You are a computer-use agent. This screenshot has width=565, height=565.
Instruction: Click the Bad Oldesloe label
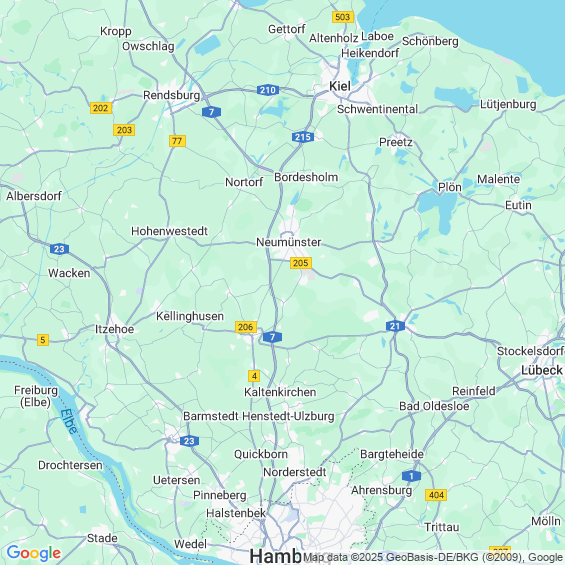coord(434,406)
